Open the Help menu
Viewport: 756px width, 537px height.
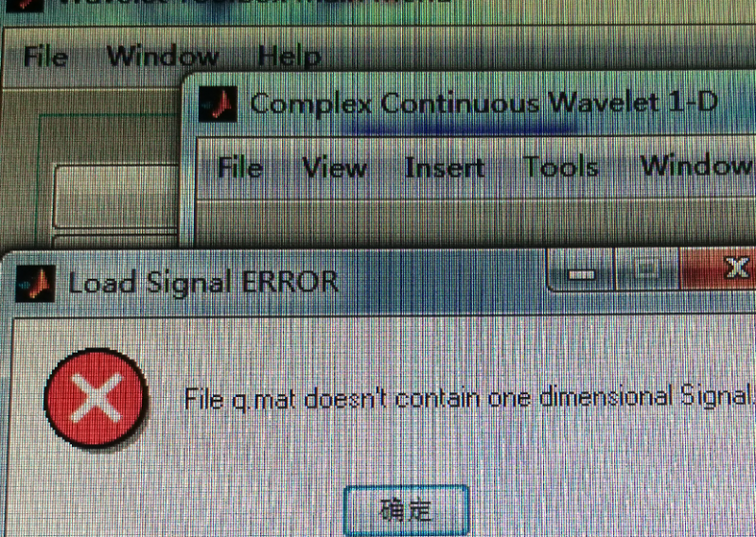(290, 56)
